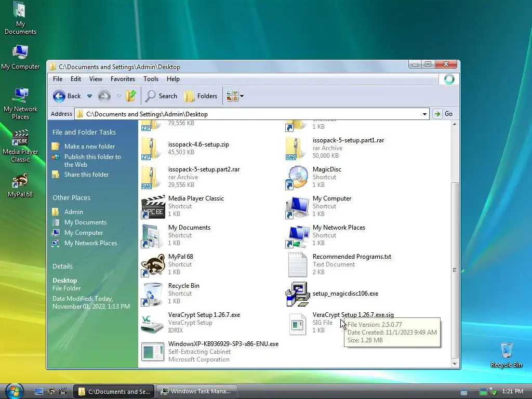Open My Network Places in Other Places
The image size is (532, 399).
90,243
